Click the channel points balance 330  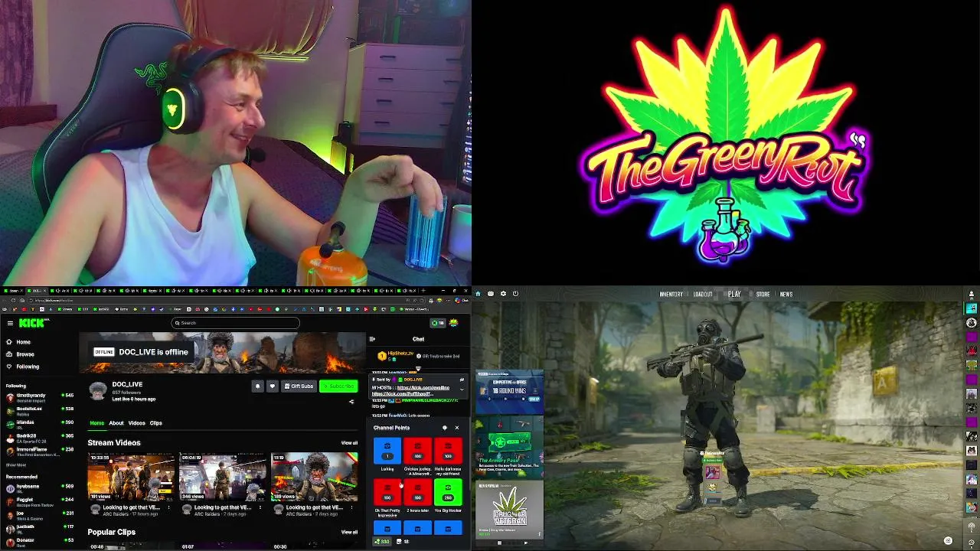click(x=381, y=541)
